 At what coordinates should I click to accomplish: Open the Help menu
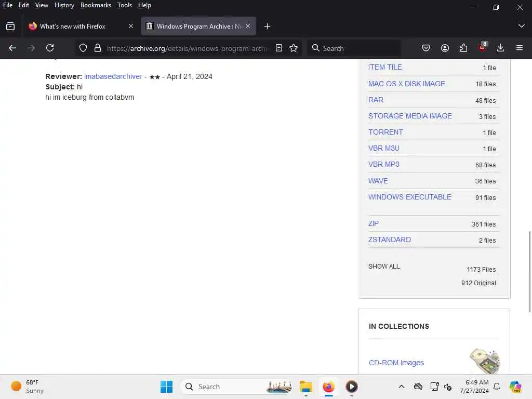144,5
